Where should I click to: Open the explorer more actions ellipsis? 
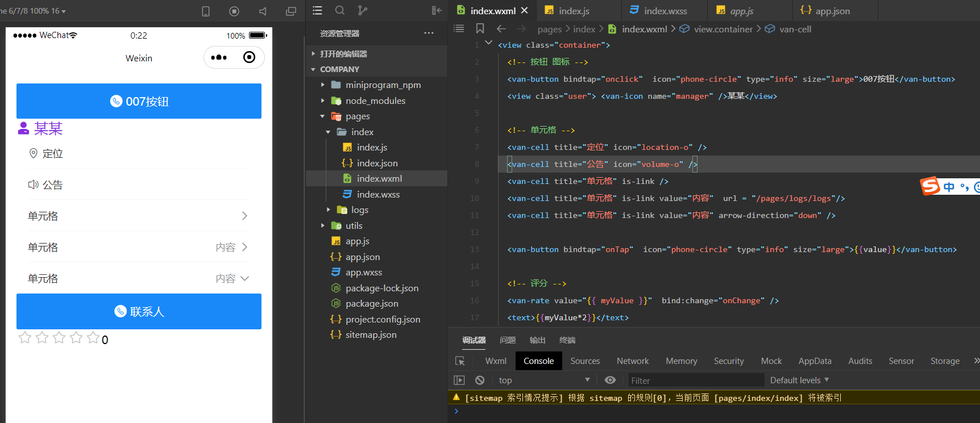[x=429, y=33]
